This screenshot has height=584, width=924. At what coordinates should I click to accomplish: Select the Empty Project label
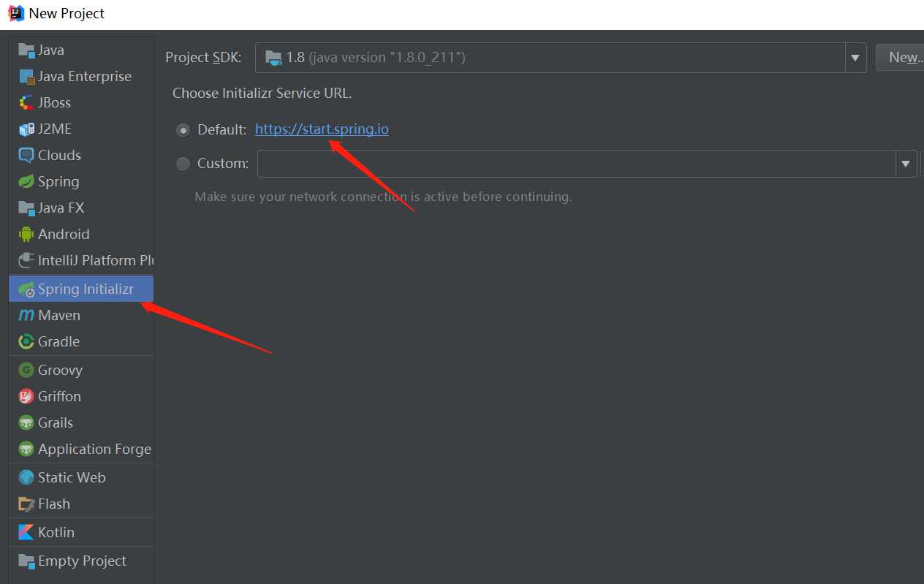click(82, 561)
